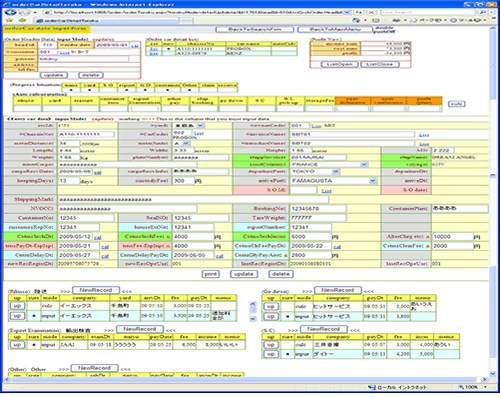Click the cal link next to CstmsSrchDt 2009/05/12
The height and width of the screenshot is (397, 500).
[x=98, y=237]
